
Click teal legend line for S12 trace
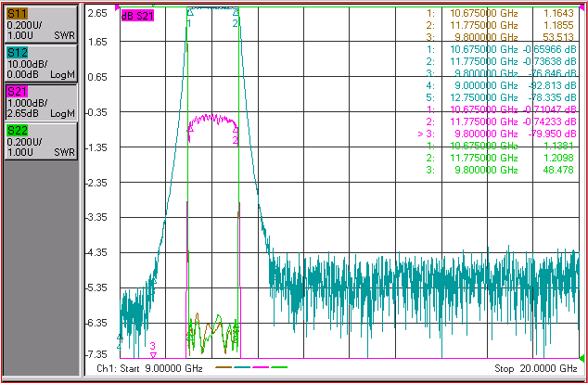(242, 367)
